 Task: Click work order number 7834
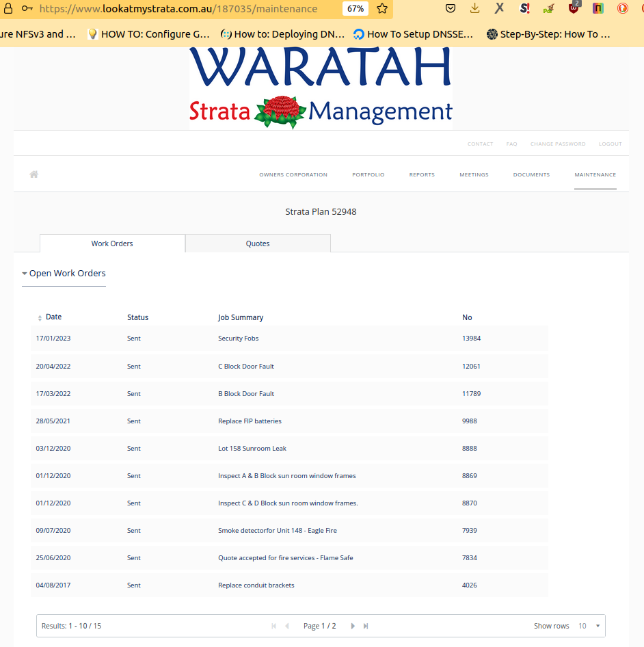pyautogui.click(x=470, y=558)
